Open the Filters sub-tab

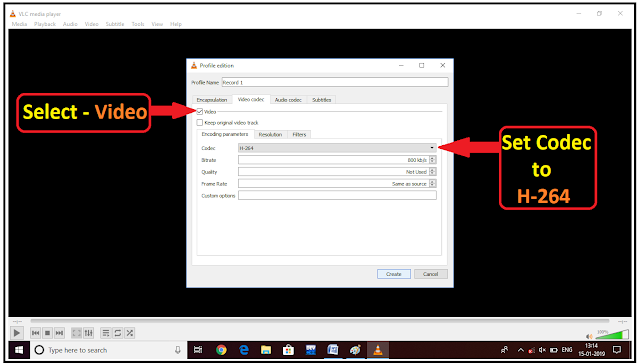(299, 135)
